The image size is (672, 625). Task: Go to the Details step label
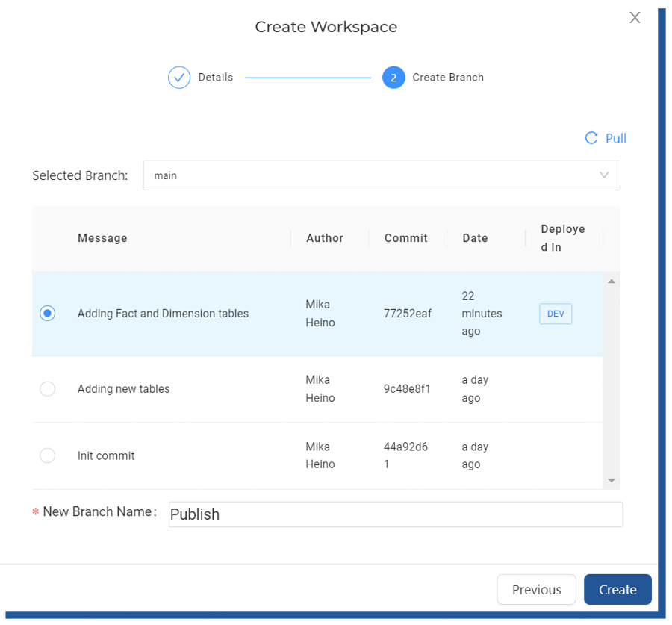click(216, 78)
